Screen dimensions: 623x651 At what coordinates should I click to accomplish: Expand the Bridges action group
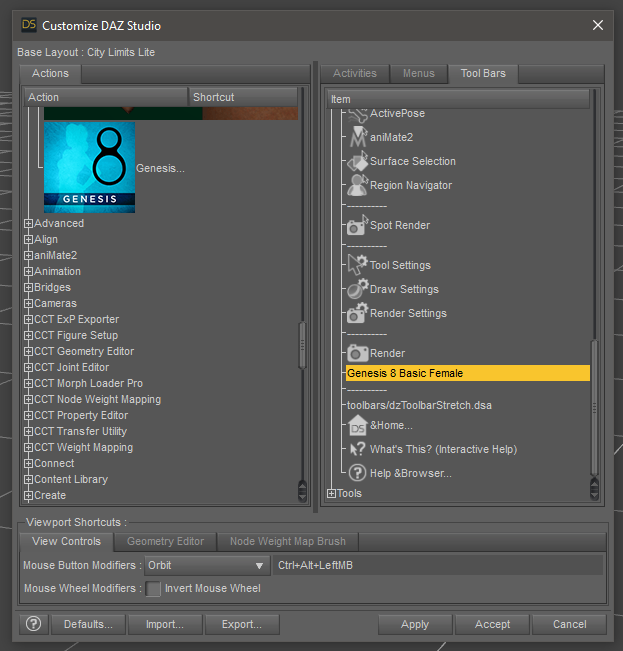click(28, 287)
